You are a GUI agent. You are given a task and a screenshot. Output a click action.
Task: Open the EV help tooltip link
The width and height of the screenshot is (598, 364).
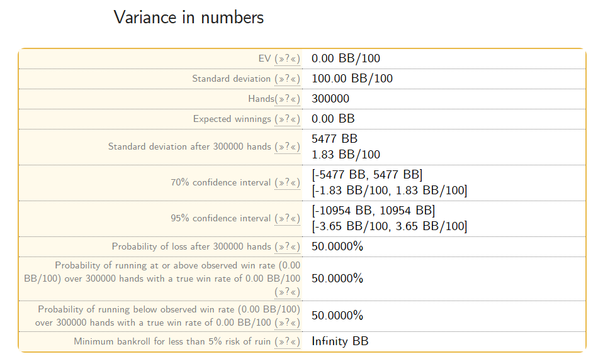click(287, 58)
